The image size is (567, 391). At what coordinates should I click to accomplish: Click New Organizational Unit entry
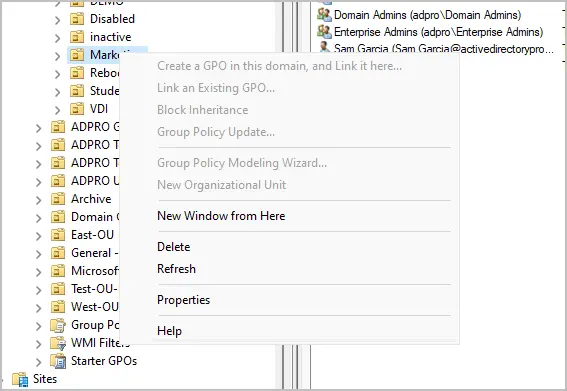221,185
